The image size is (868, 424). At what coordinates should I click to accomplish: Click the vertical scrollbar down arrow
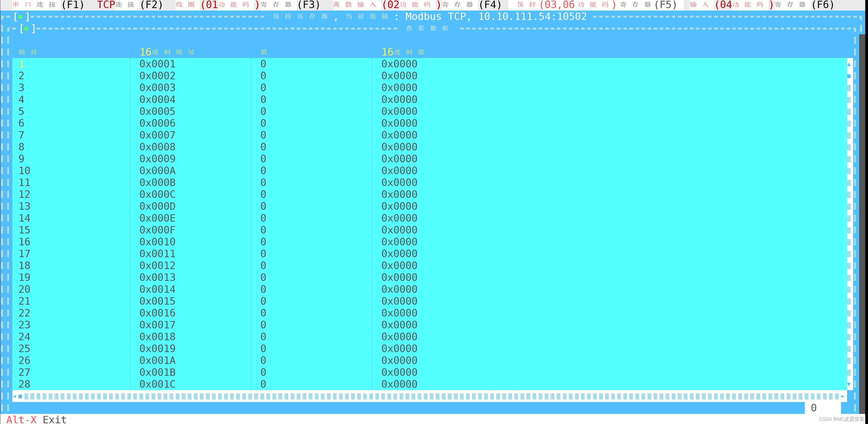tap(849, 384)
